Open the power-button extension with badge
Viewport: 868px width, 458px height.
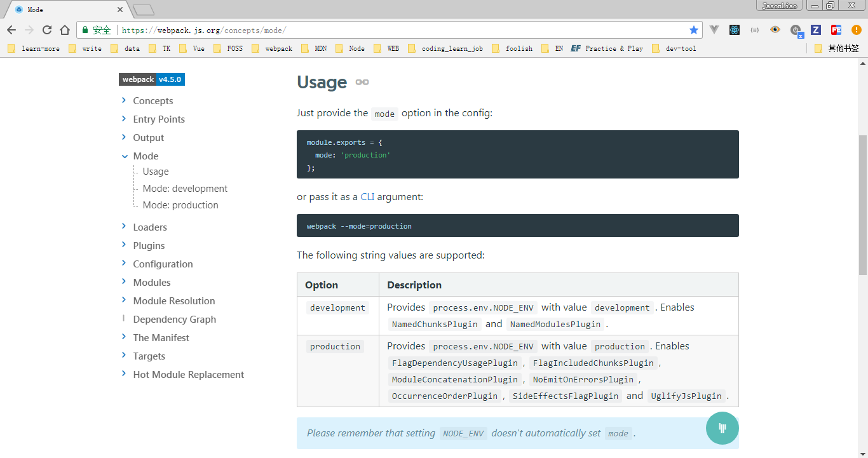[797, 30]
